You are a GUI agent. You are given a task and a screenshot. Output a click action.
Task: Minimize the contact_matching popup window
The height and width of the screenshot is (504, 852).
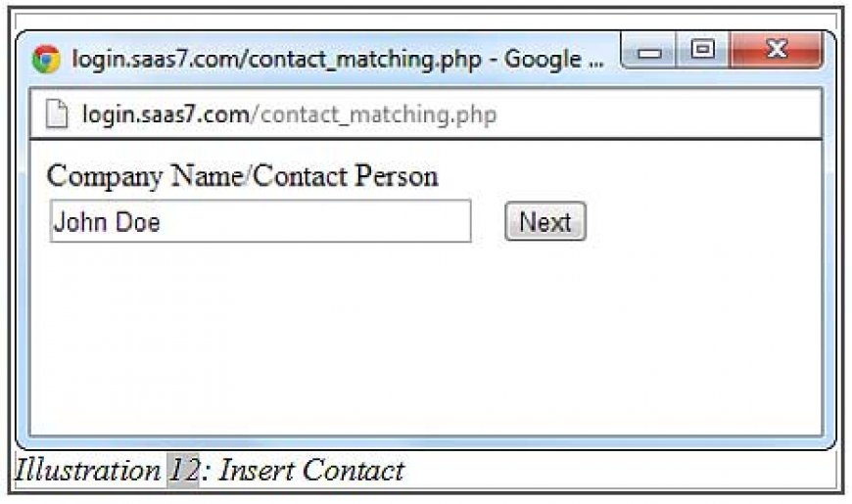click(x=648, y=51)
